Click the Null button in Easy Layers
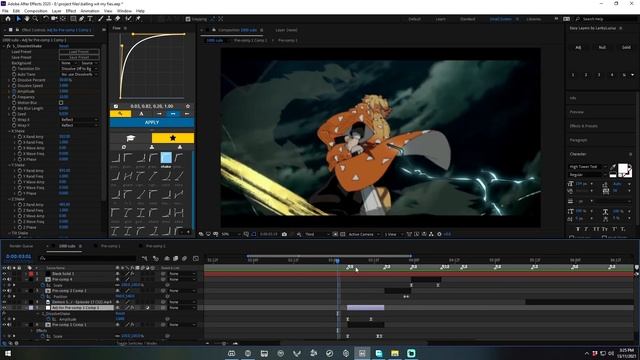This screenshot has height=360, width=640. click(602, 47)
